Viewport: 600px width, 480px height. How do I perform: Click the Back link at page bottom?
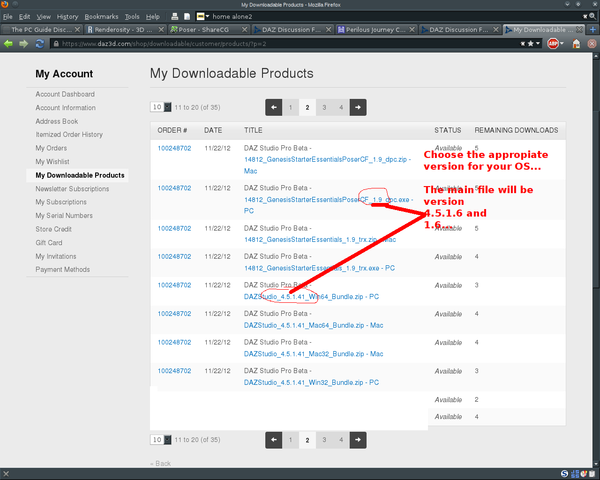[x=161, y=464]
